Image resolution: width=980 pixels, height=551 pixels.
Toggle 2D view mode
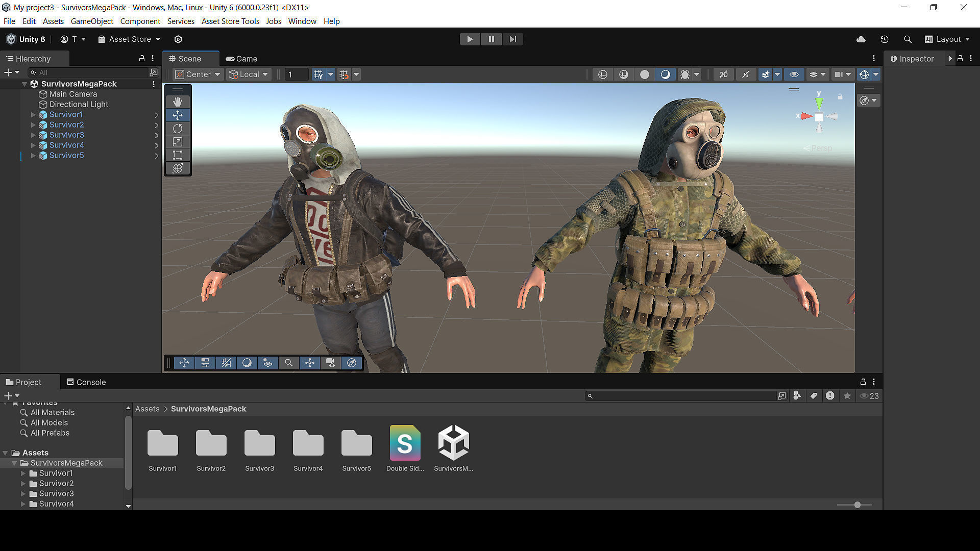coord(724,74)
